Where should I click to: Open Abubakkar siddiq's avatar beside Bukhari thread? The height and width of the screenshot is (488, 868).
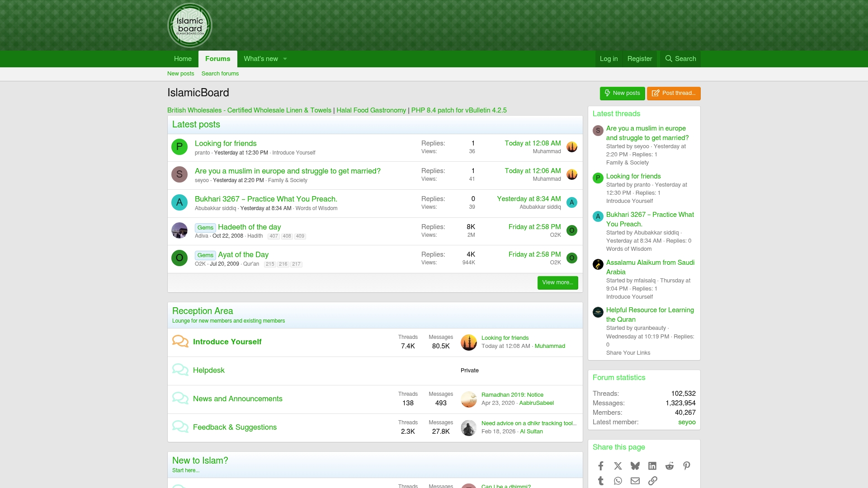pos(179,202)
